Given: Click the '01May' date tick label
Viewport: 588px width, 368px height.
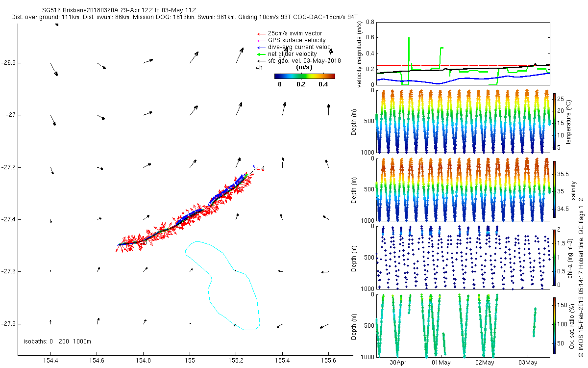Looking at the screenshot, I should click(x=441, y=363).
